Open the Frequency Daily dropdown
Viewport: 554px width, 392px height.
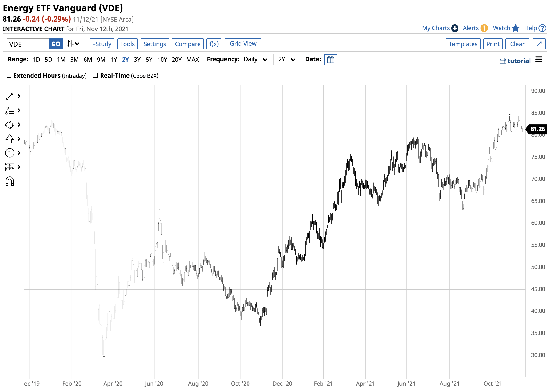256,60
